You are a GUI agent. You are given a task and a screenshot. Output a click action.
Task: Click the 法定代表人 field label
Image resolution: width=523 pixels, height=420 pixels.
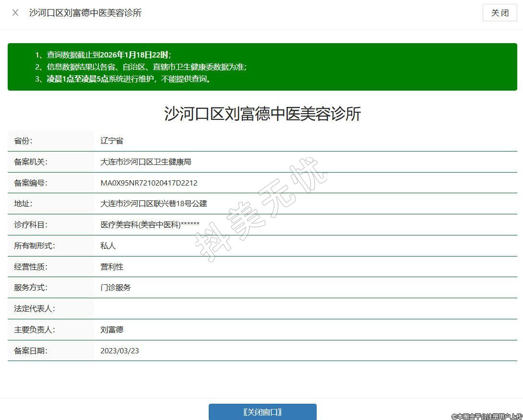(35, 309)
